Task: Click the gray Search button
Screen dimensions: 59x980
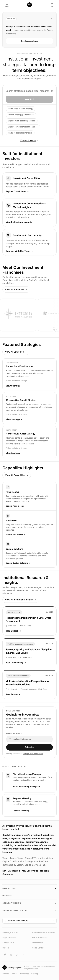Action: click(29, 99)
